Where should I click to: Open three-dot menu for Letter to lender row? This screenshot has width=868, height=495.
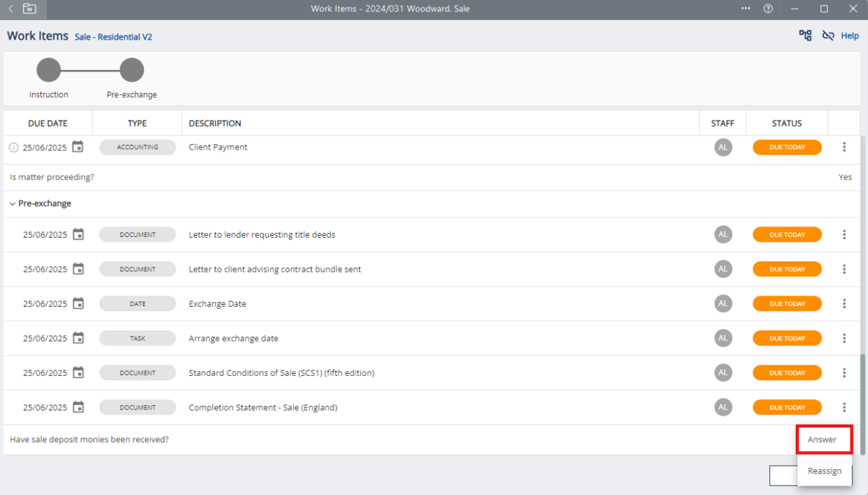[844, 235]
